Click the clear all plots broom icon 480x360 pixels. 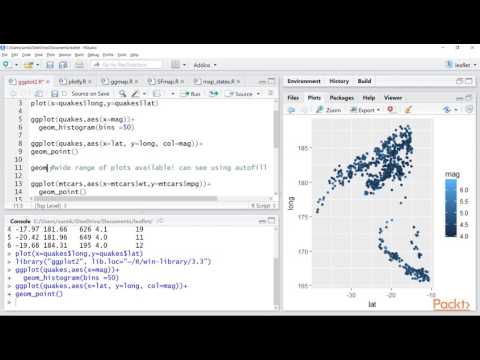(408, 109)
